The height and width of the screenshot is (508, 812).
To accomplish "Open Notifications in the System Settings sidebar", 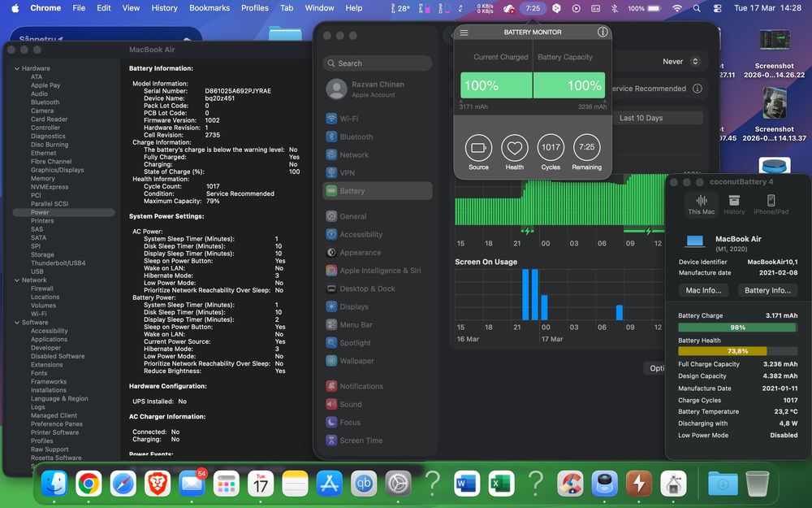I will [377, 386].
